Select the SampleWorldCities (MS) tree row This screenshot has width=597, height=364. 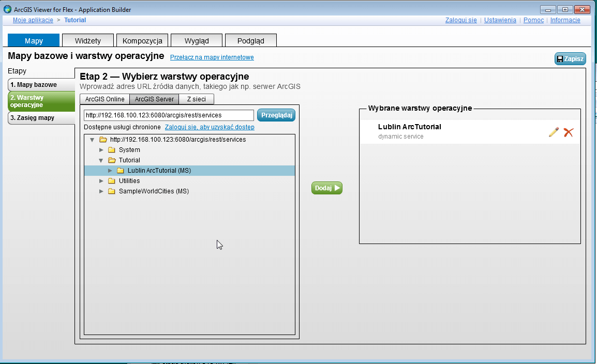(190, 191)
